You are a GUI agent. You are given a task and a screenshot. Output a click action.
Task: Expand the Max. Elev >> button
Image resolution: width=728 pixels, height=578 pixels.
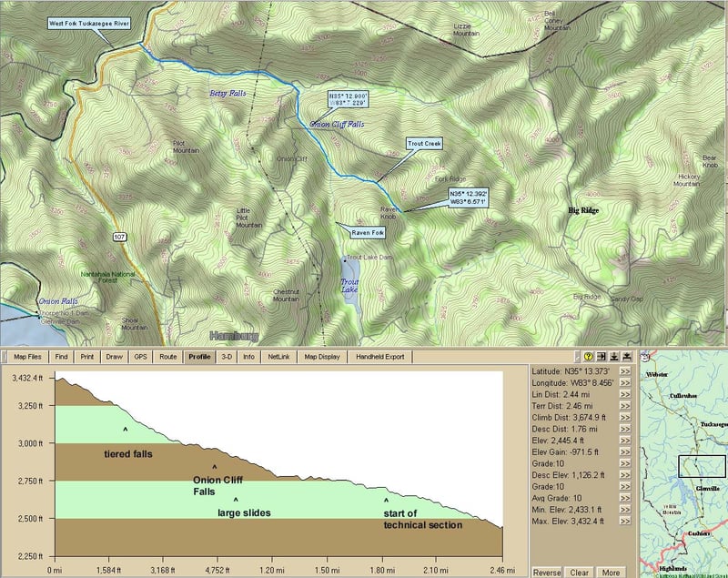(x=625, y=521)
